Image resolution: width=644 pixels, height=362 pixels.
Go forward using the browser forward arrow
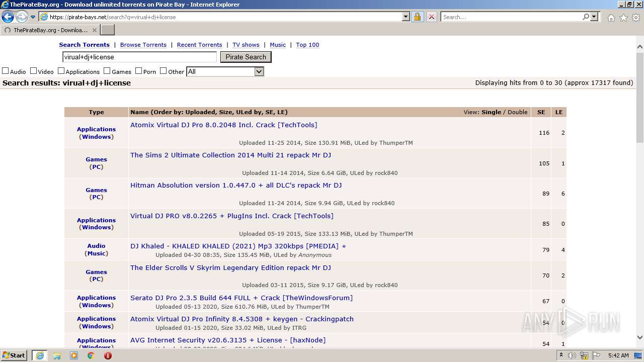pos(22,17)
